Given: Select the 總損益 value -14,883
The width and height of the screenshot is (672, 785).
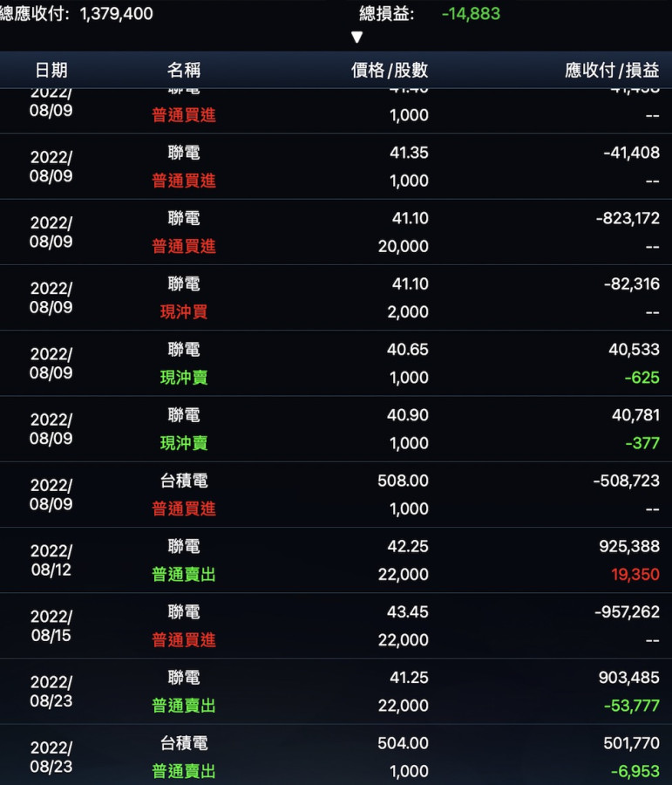Looking at the screenshot, I should tap(471, 14).
